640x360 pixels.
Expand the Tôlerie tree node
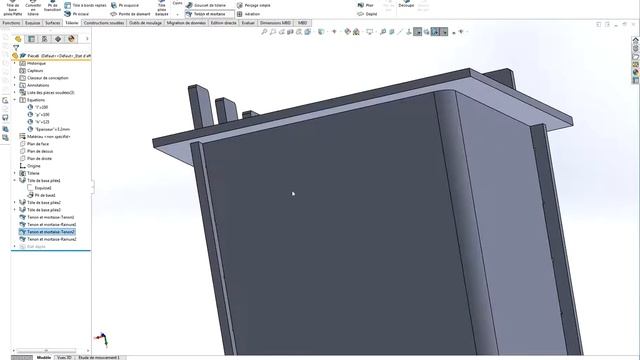click(15, 173)
